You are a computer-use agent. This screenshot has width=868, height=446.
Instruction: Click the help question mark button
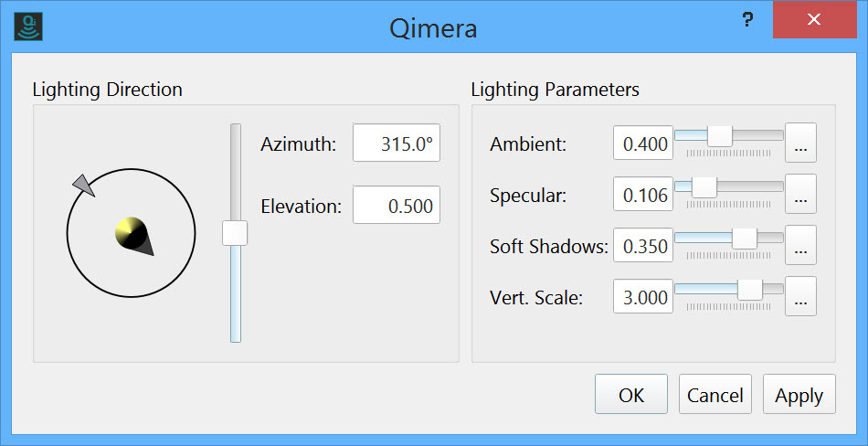click(746, 19)
